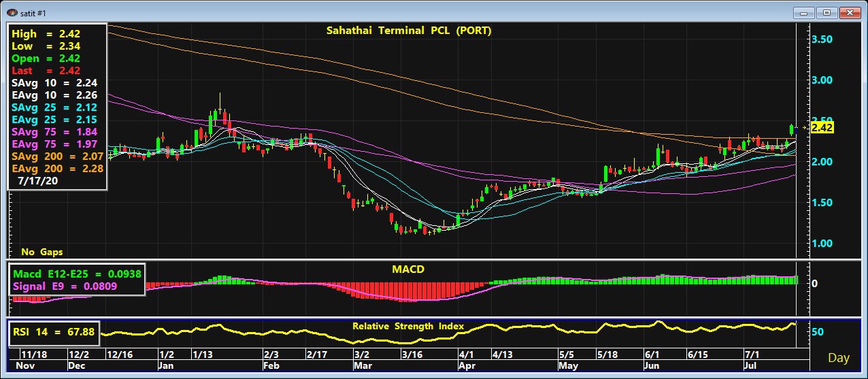Click the 1.50 price axis label

point(822,203)
